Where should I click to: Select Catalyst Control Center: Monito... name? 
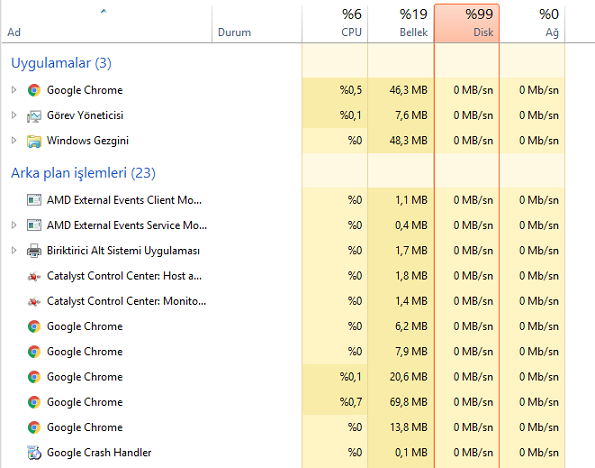(x=126, y=301)
